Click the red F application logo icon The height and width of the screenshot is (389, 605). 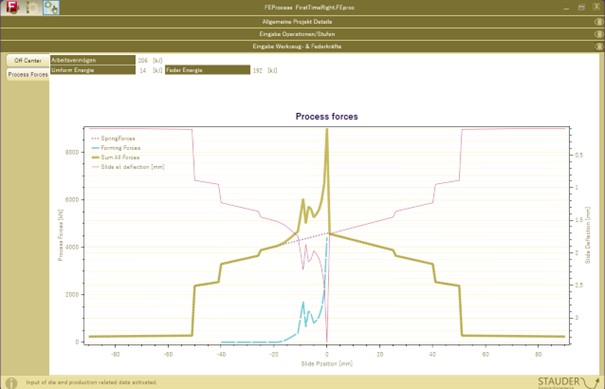13,7
